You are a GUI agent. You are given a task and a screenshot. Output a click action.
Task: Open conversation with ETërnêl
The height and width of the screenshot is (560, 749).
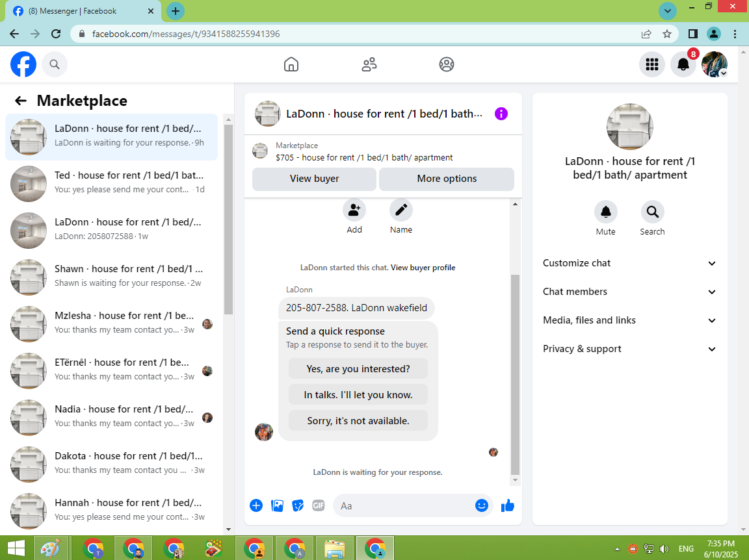point(111,371)
